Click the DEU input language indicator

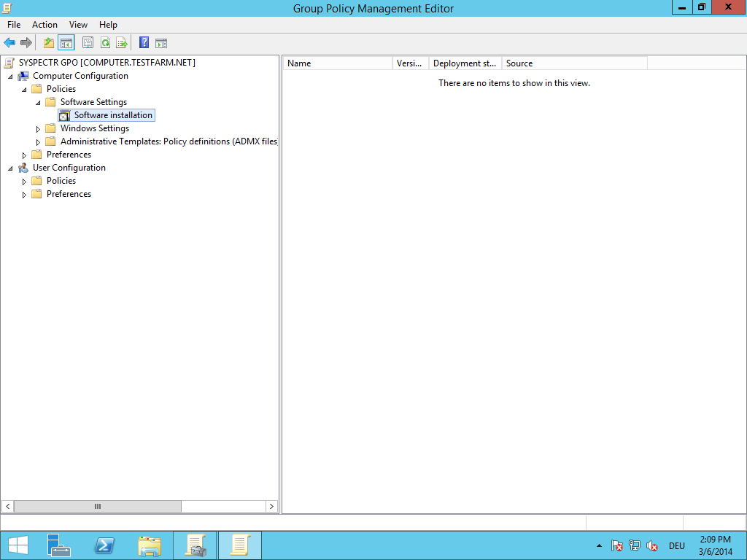[676, 545]
